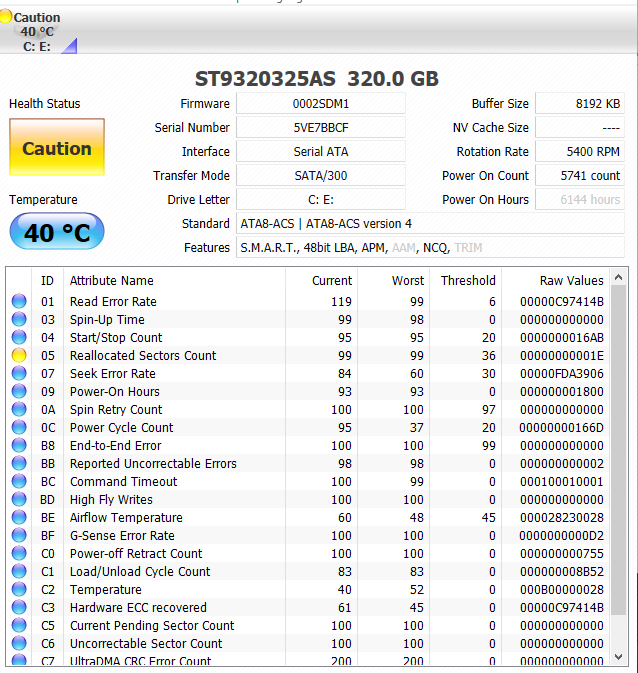Viewport: 638px width, 673px height.
Task: Click the scroll up arrow of attribute list
Action: (x=618, y=277)
